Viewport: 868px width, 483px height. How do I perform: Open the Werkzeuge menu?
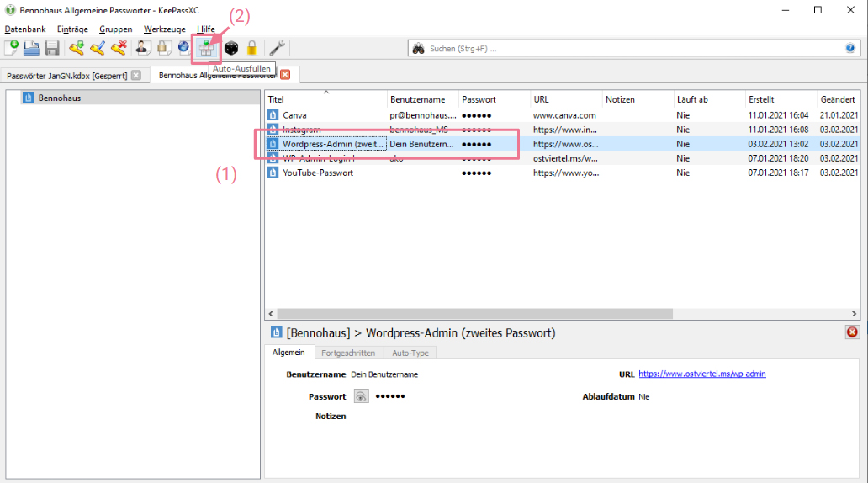point(164,29)
